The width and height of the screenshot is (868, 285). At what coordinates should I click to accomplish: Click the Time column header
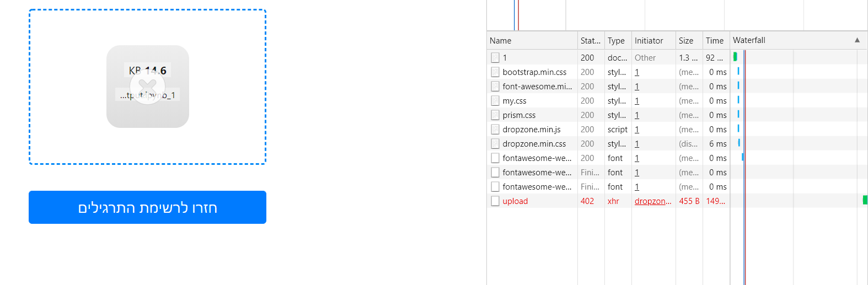pos(715,41)
